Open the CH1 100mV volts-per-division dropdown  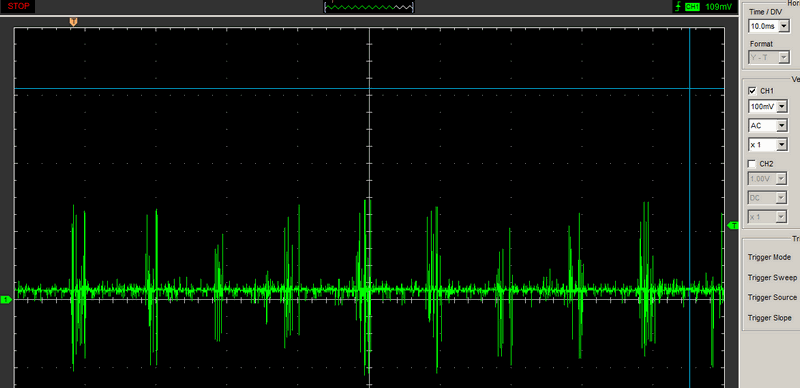coord(768,107)
